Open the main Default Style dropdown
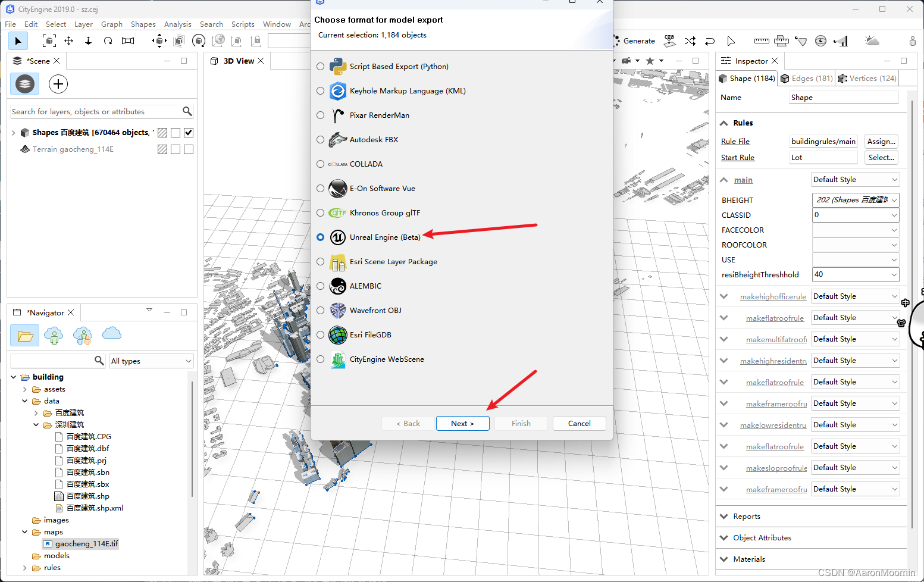Image resolution: width=924 pixels, height=582 pixels. pos(856,180)
